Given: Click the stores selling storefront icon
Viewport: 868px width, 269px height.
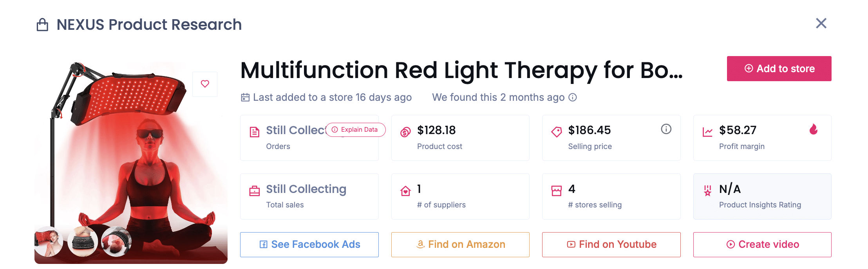Looking at the screenshot, I should pos(556,191).
